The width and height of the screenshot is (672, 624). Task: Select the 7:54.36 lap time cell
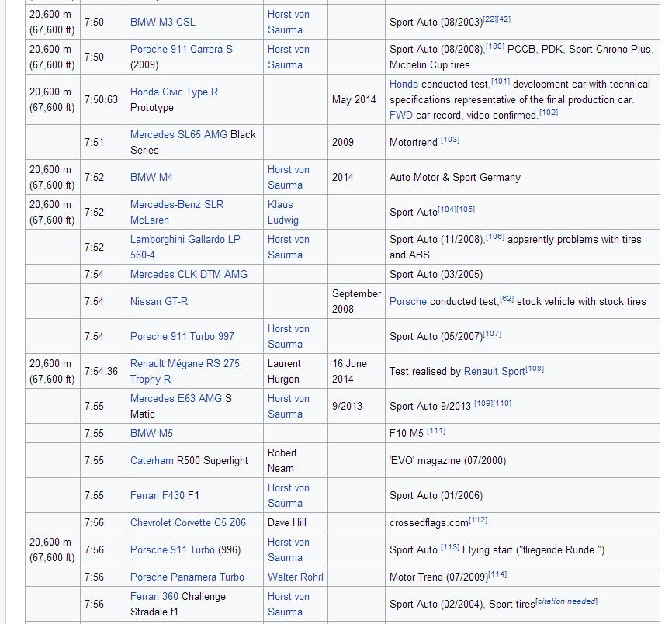click(103, 371)
